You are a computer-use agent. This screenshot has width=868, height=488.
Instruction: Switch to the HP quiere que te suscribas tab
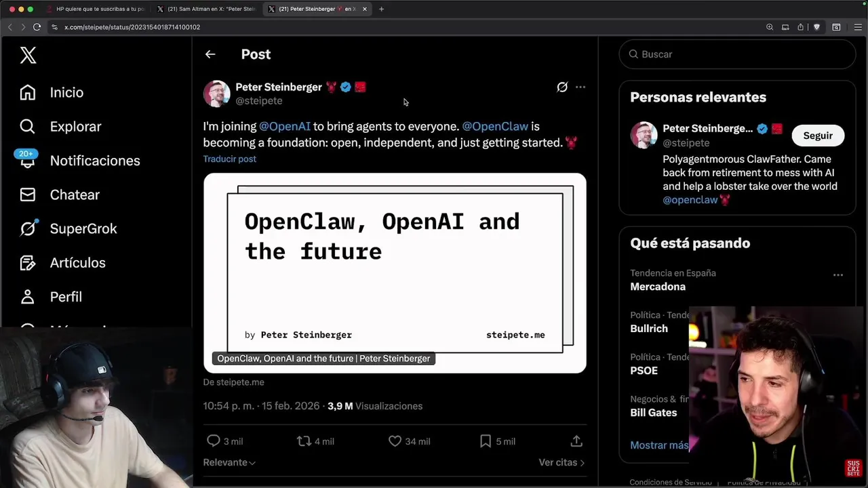pyautogui.click(x=95, y=9)
